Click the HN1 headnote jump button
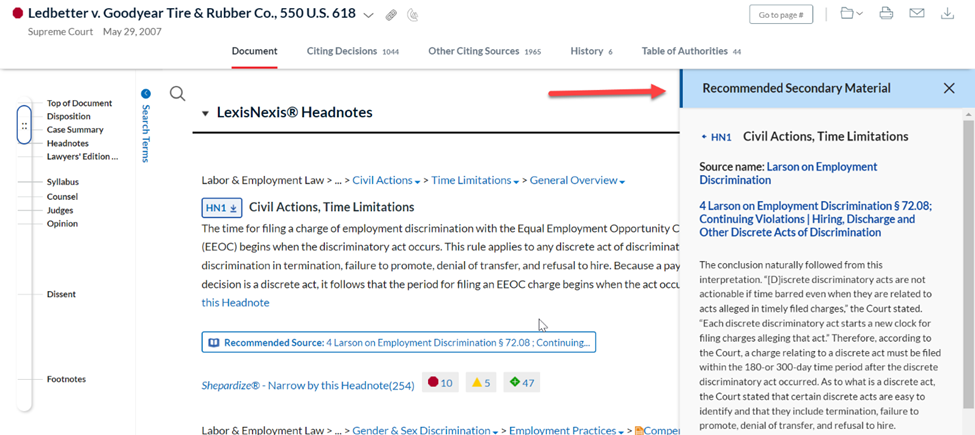The width and height of the screenshot is (975, 435). click(x=221, y=208)
